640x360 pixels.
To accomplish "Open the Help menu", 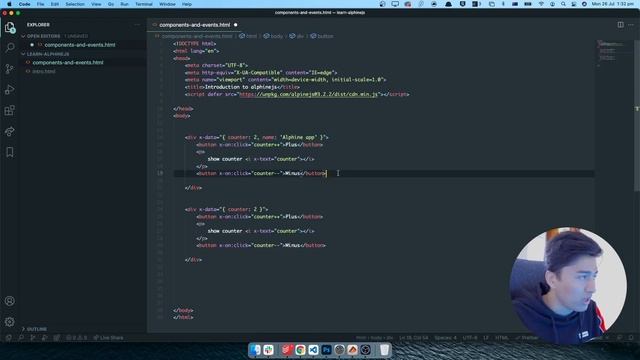I will point(187,4).
